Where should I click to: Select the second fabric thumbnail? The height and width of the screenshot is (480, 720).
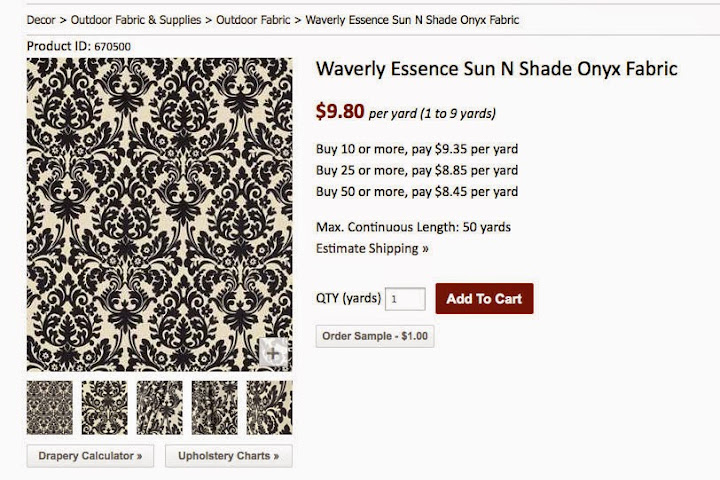point(104,407)
